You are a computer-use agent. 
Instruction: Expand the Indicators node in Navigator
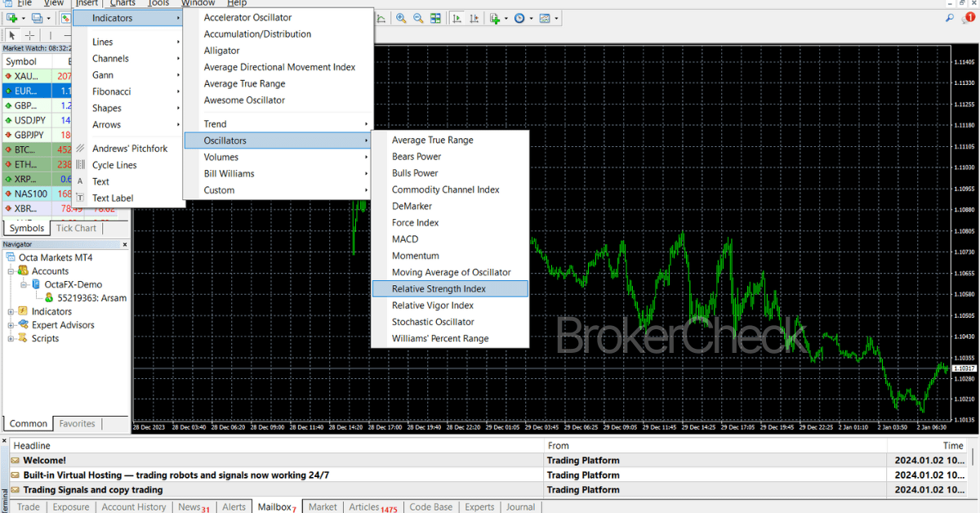click(11, 311)
